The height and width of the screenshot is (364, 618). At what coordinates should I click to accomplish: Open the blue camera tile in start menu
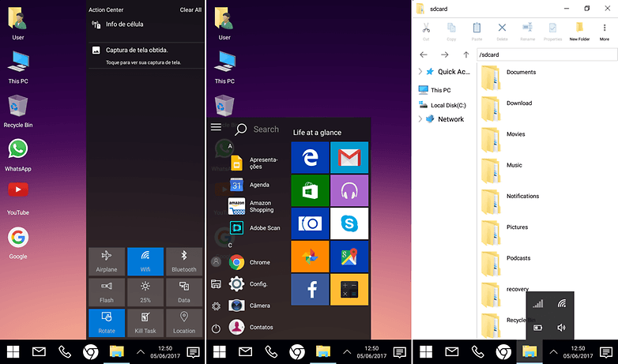pos(310,223)
